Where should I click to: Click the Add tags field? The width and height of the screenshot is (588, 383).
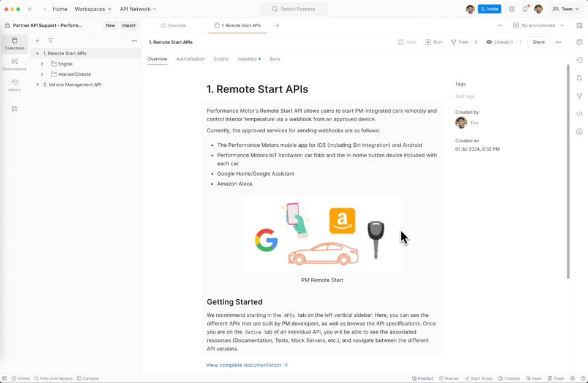coord(465,96)
